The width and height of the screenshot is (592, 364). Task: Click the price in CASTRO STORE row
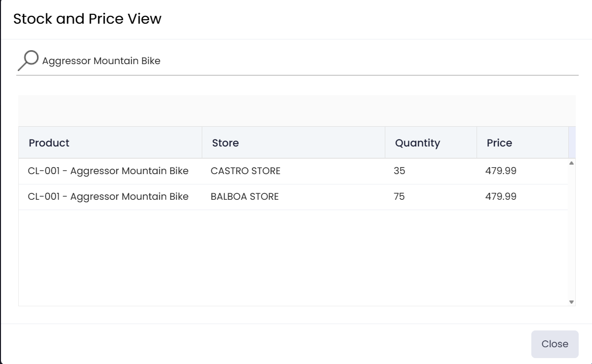[x=501, y=171]
